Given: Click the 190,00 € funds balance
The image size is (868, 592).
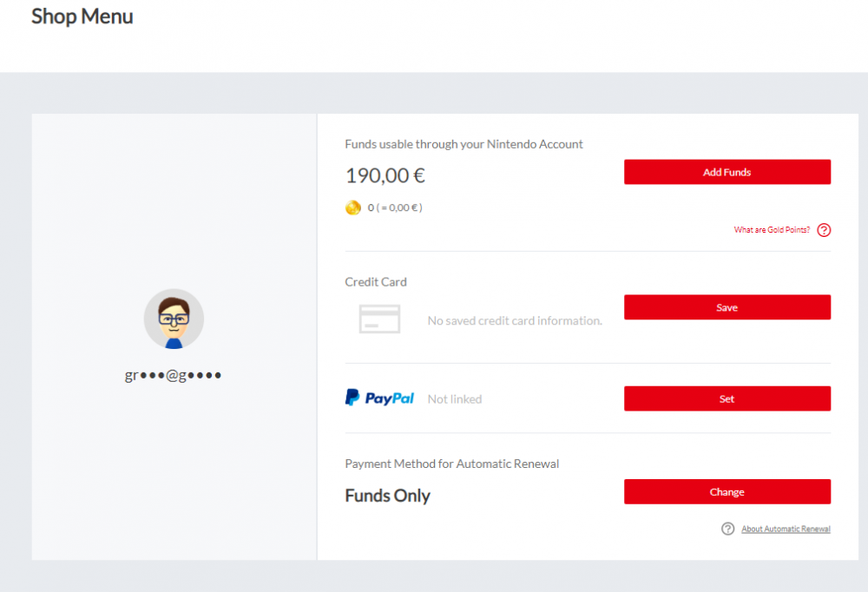Looking at the screenshot, I should (385, 175).
